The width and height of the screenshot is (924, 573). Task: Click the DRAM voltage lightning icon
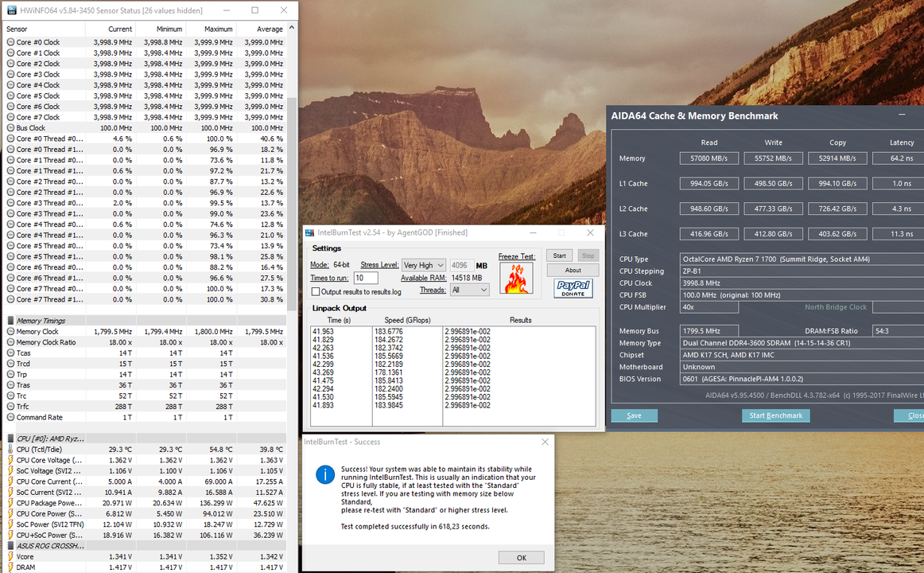click(10, 567)
